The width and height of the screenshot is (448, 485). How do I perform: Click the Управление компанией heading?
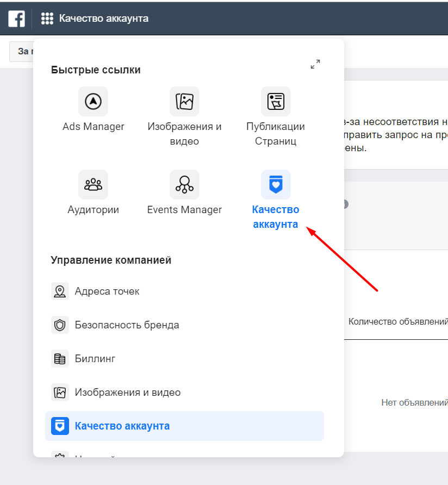(x=111, y=260)
